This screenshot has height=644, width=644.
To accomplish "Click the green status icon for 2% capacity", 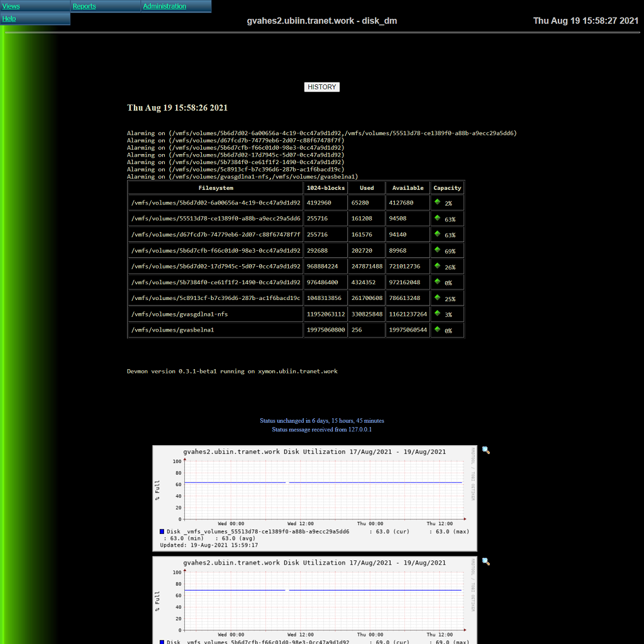I will tap(437, 202).
